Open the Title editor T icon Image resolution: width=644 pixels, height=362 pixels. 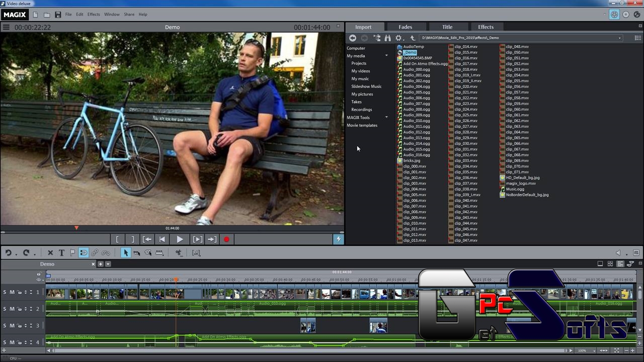61,253
